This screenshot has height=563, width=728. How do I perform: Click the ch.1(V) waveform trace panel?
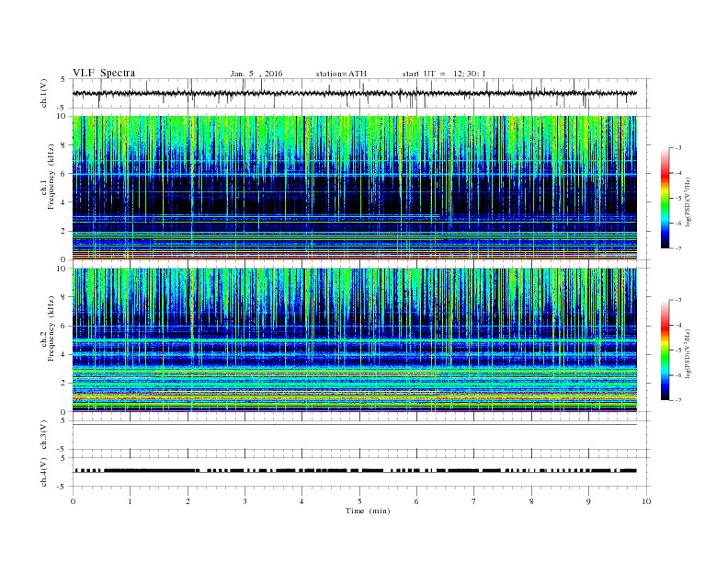tap(361, 93)
